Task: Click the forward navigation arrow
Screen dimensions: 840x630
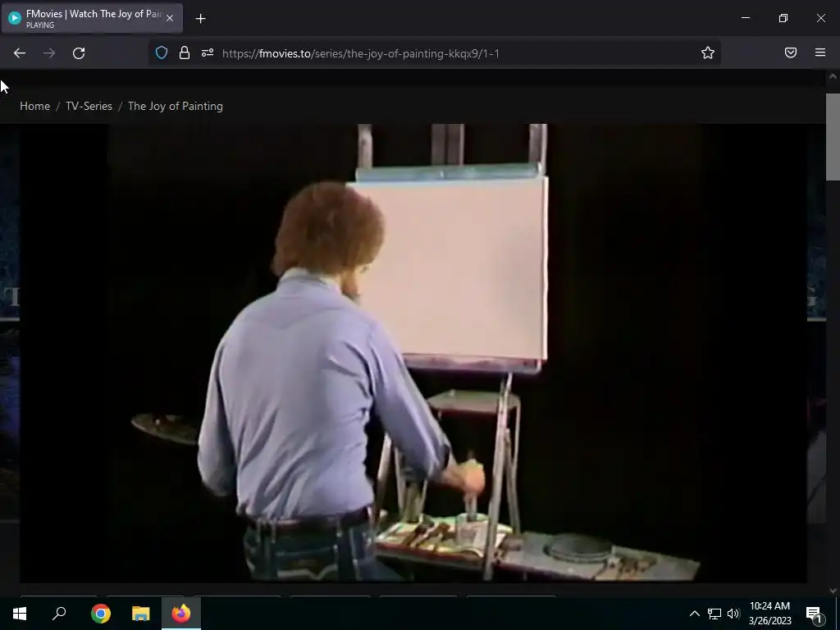Action: [x=49, y=53]
